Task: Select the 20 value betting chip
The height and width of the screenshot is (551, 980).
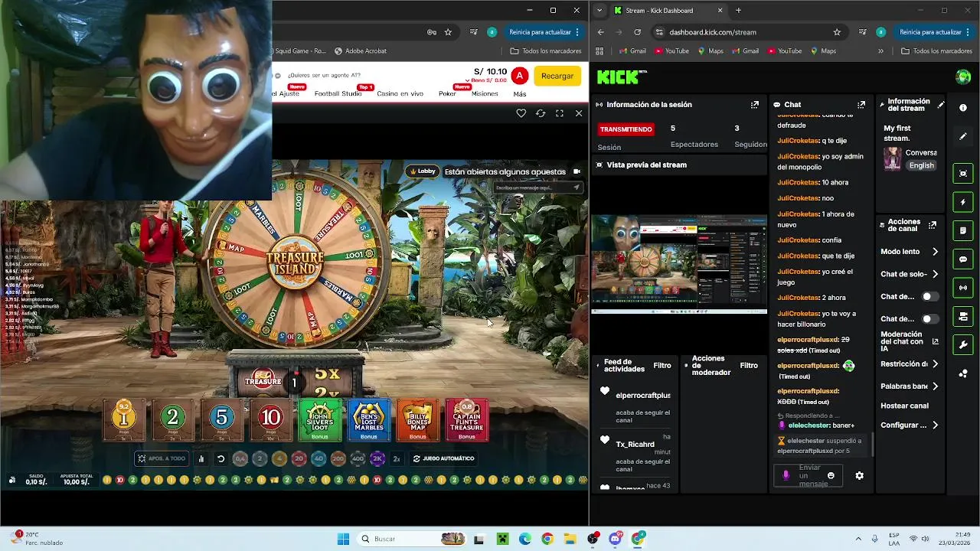Action: click(x=299, y=458)
